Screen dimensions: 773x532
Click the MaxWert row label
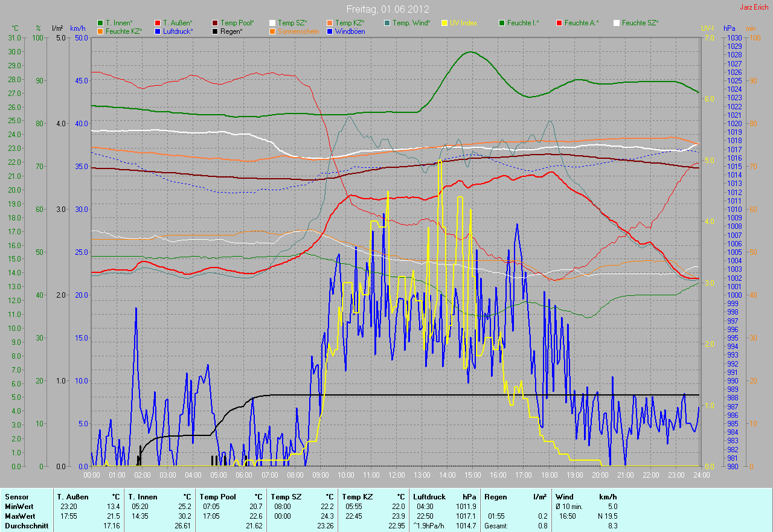coord(19,516)
